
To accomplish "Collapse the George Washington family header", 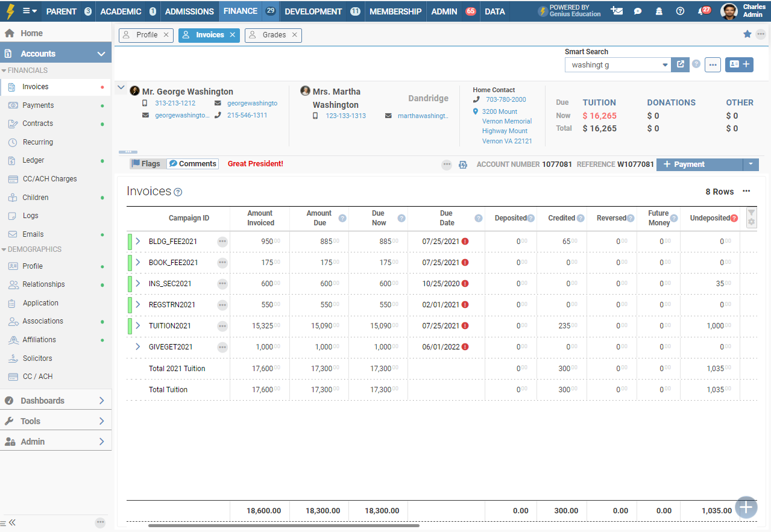I will pyautogui.click(x=121, y=88).
